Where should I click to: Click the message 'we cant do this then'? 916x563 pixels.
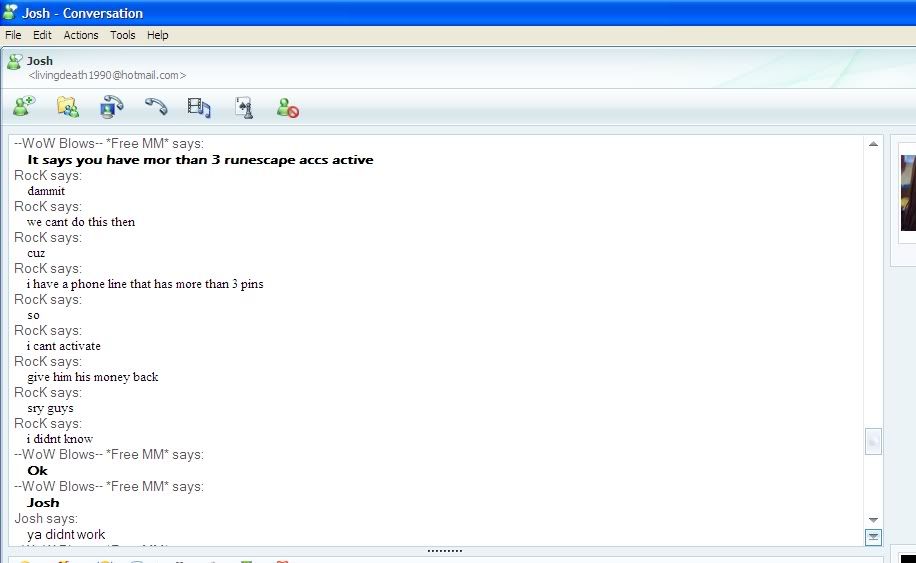point(81,222)
